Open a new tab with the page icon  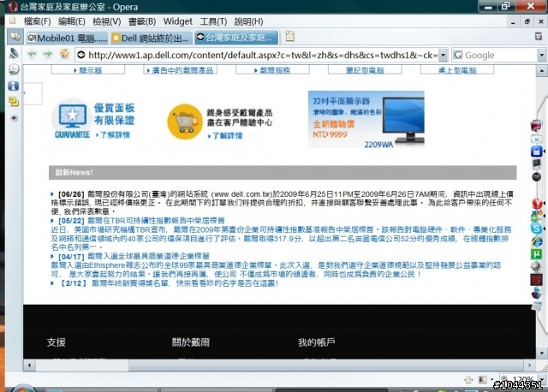click(x=289, y=36)
